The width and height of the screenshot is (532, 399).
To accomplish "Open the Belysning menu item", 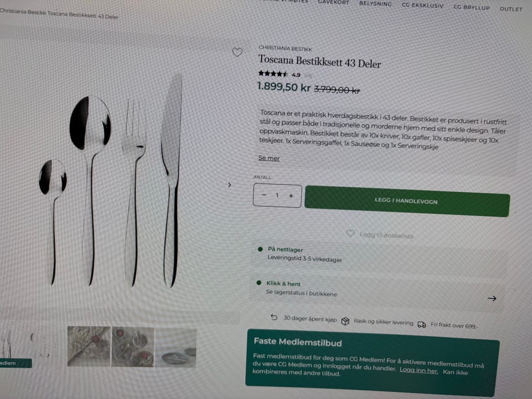I will [x=375, y=3].
